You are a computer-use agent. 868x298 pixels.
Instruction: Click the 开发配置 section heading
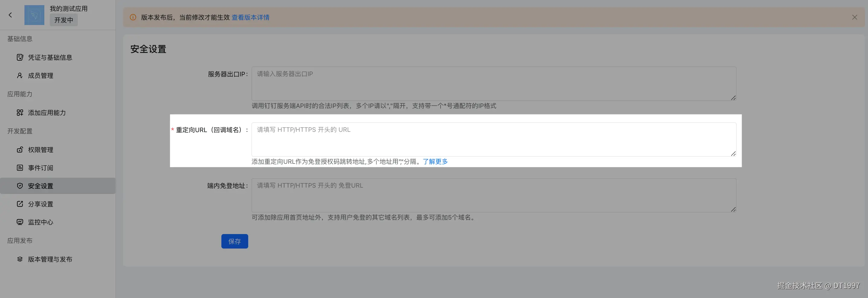(x=20, y=131)
